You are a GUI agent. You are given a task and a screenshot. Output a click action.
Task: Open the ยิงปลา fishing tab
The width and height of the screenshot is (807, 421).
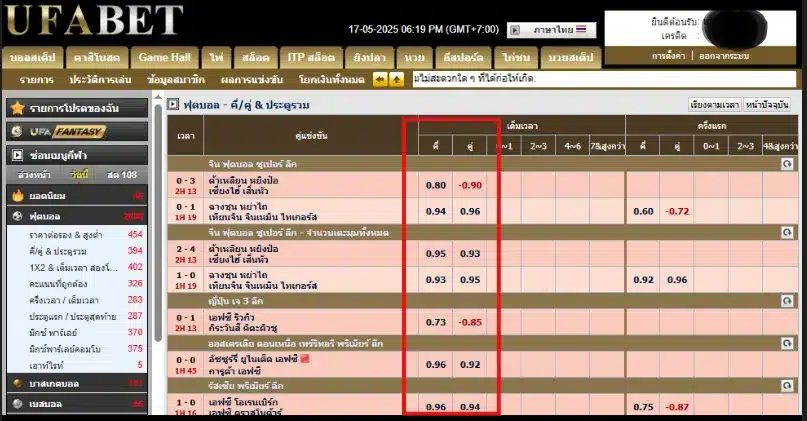[370, 58]
